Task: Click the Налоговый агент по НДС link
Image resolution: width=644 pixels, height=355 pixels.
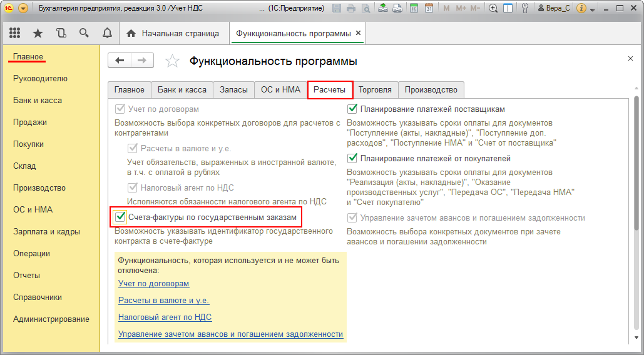Action: click(165, 317)
